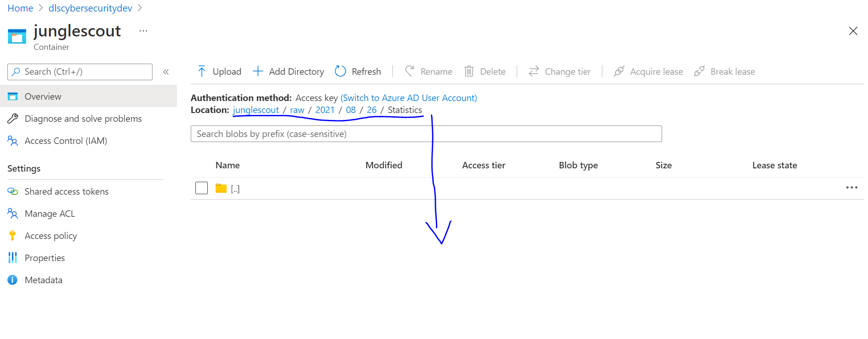Click the Break lease icon
868x339 pixels.
(699, 71)
